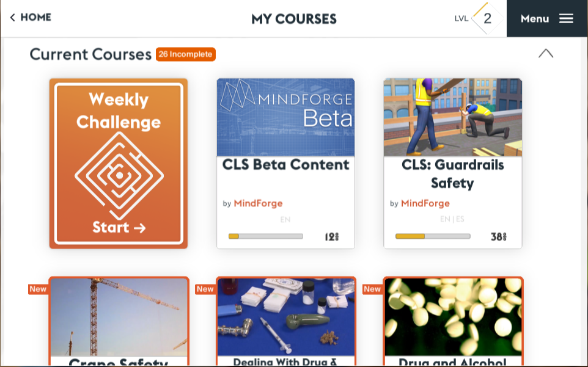The image size is (588, 367).
Task: Collapse the Current Courses section
Action: point(546,54)
